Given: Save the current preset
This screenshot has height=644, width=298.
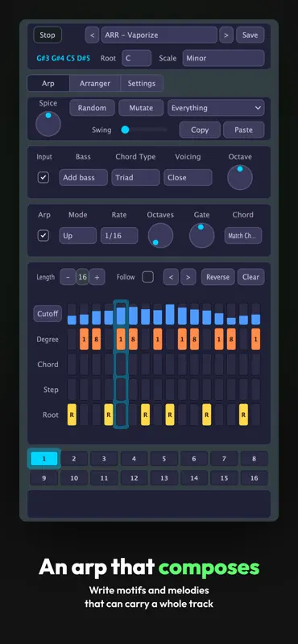Looking at the screenshot, I should click(x=250, y=35).
